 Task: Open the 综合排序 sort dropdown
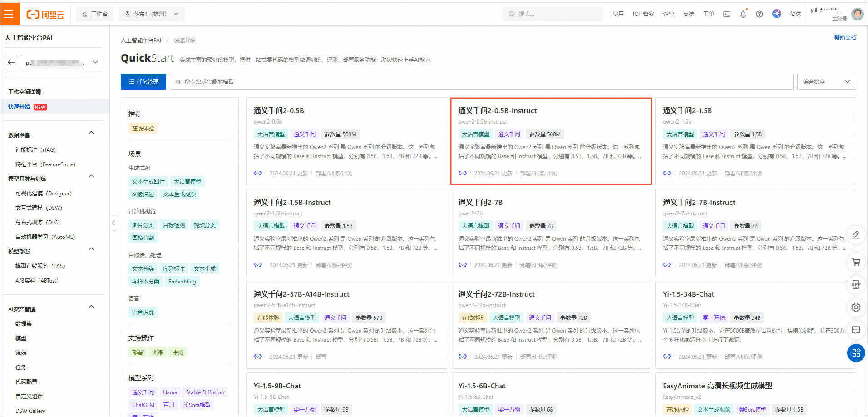point(826,82)
